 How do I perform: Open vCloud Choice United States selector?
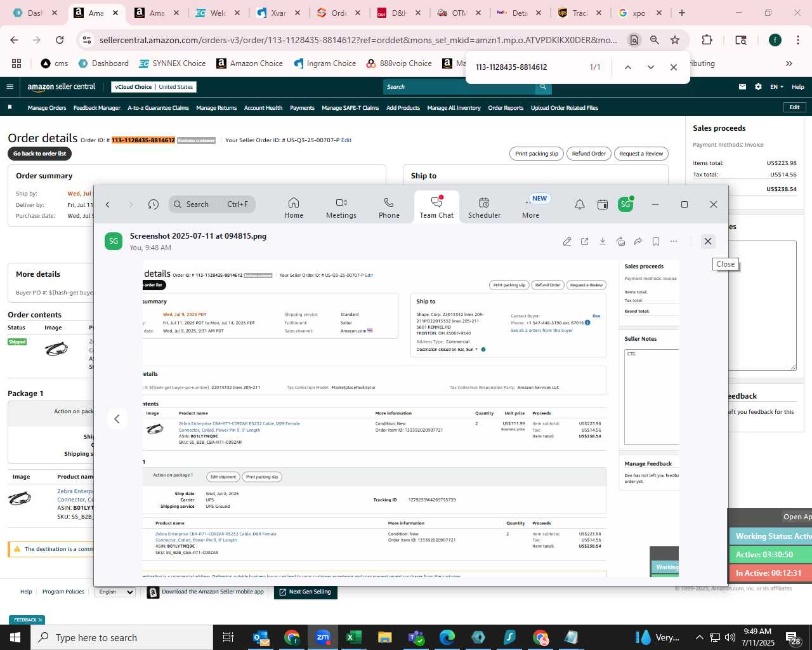[154, 87]
